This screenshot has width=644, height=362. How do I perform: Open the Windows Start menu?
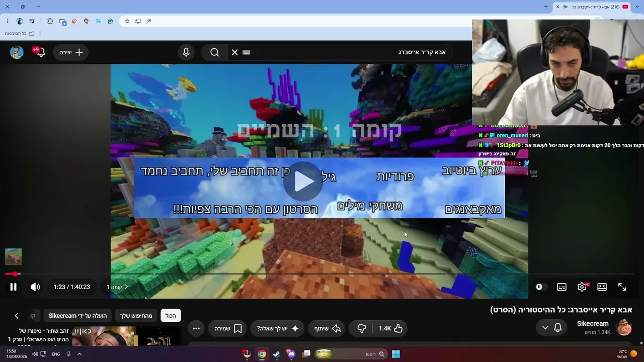pyautogui.click(x=396, y=354)
